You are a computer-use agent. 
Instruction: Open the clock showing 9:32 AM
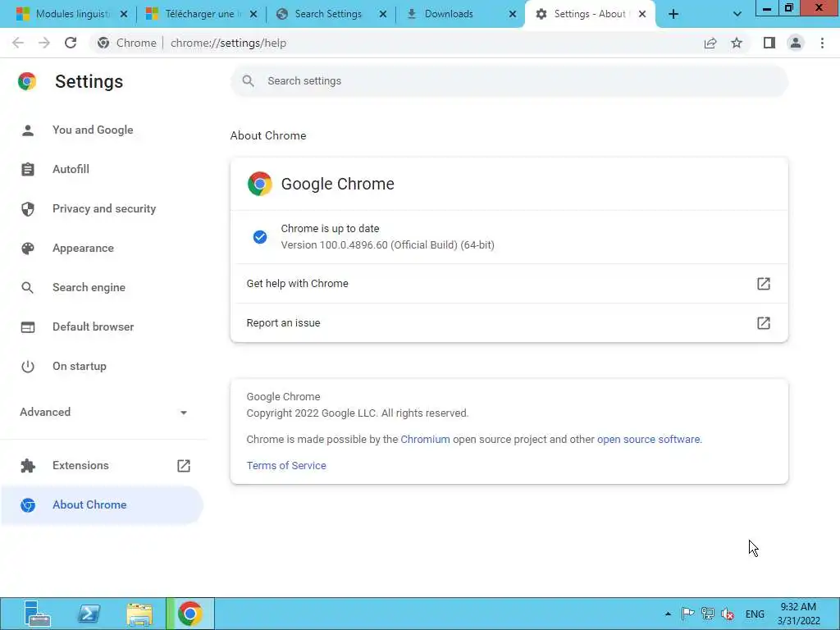[x=799, y=614]
